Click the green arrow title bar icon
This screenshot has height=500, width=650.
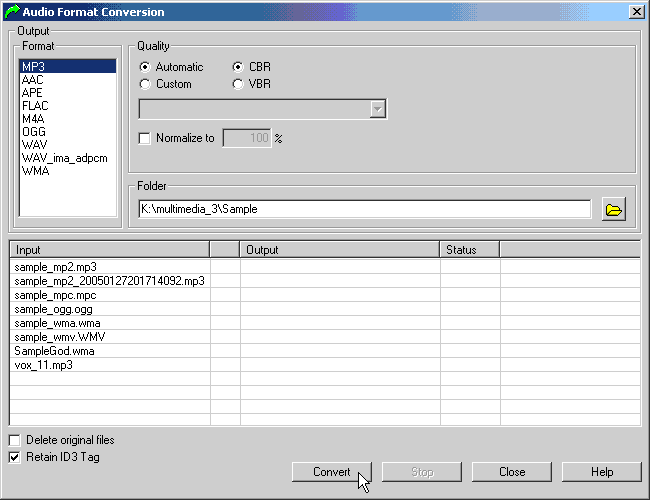(12, 12)
